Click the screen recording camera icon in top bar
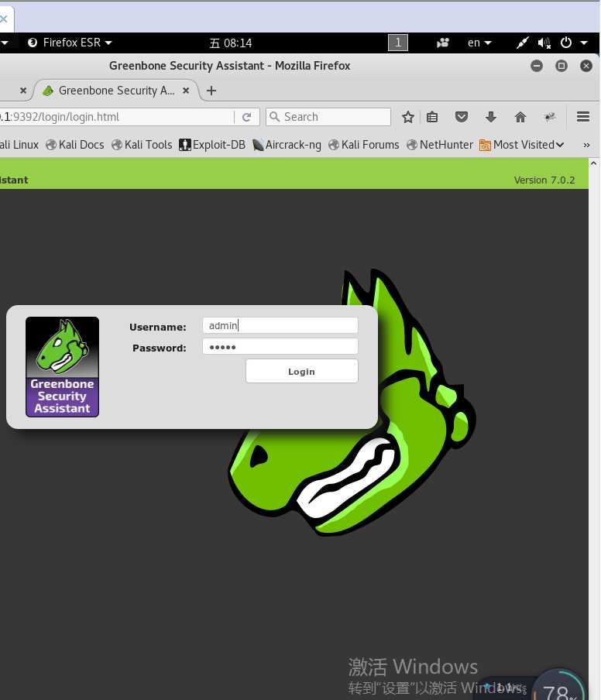Image resolution: width=601 pixels, height=700 pixels. pyautogui.click(x=442, y=43)
